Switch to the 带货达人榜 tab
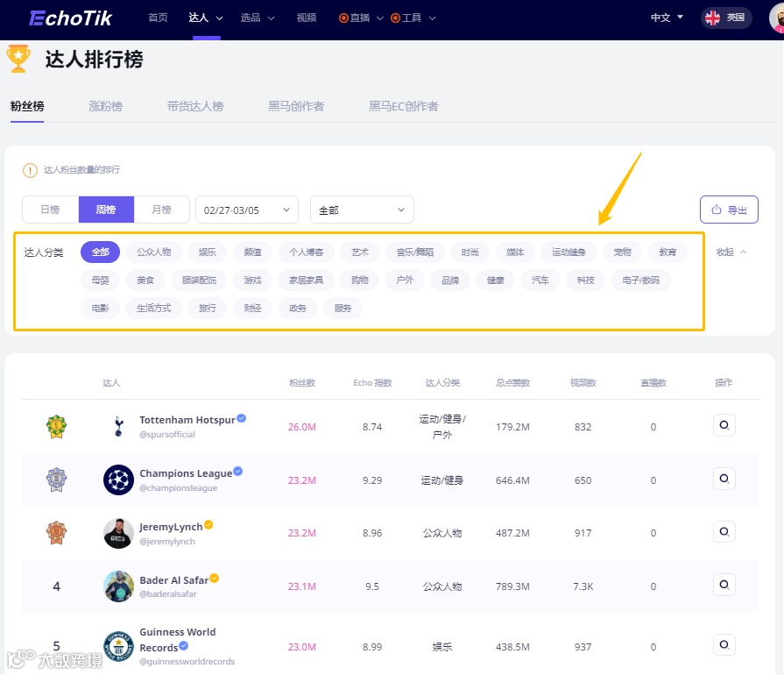This screenshot has height=675, width=784. [195, 106]
